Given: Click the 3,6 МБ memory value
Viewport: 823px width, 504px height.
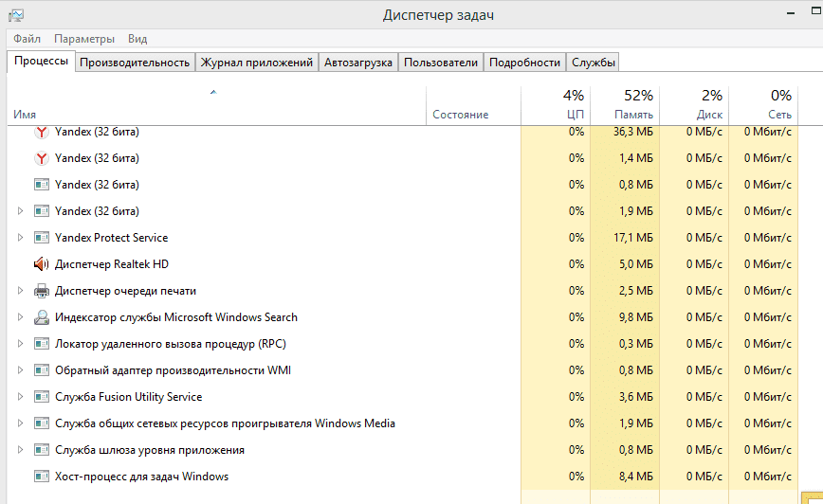Looking at the screenshot, I should tap(636, 397).
